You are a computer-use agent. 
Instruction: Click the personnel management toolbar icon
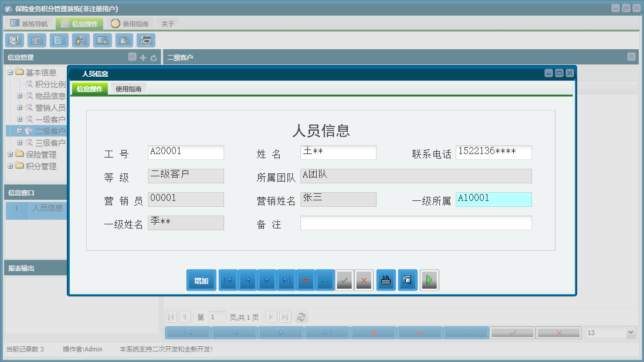80,40
